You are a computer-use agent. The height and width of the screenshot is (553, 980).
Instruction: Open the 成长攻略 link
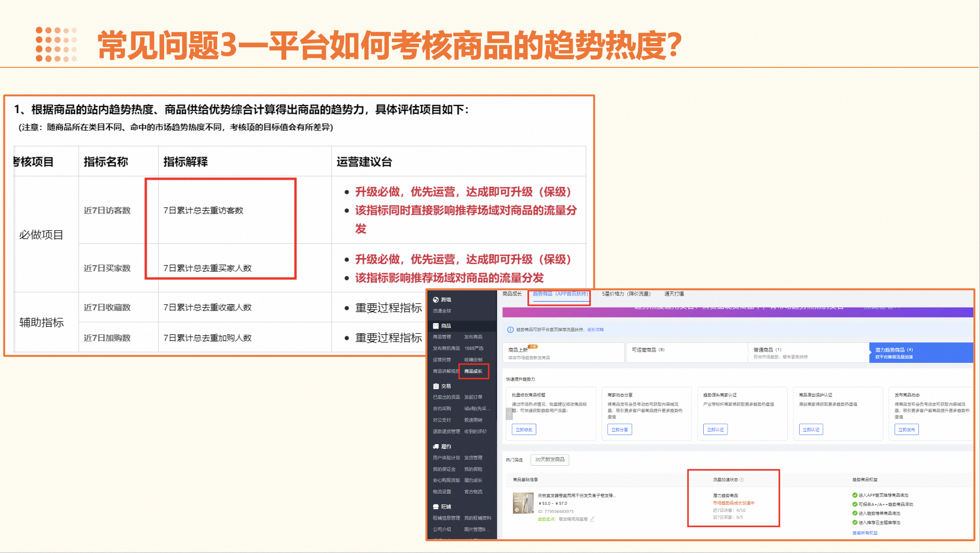[x=595, y=330]
